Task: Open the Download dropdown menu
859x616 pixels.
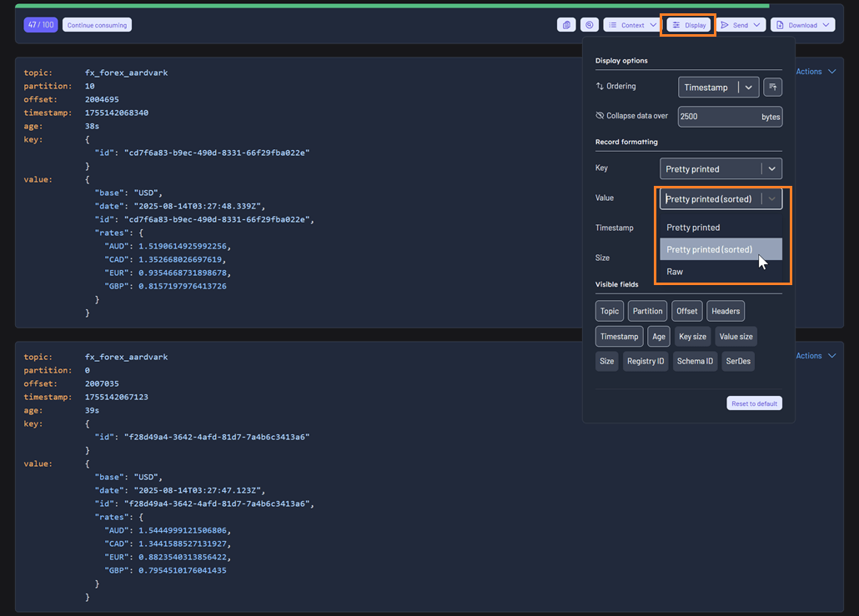Action: [x=802, y=25]
